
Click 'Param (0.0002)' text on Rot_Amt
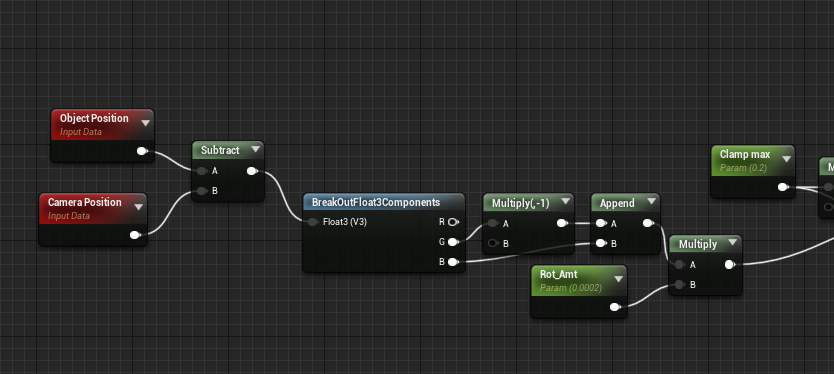point(571,288)
